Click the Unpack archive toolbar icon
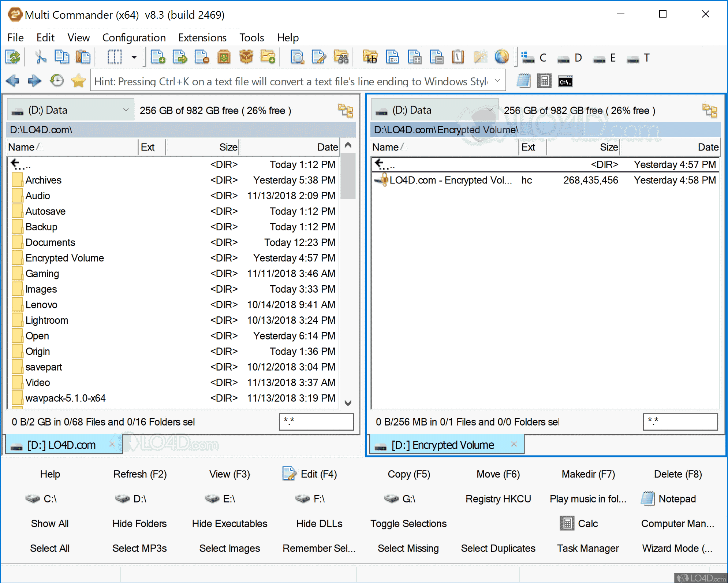Viewport: 728px width, 583px height. [246, 57]
